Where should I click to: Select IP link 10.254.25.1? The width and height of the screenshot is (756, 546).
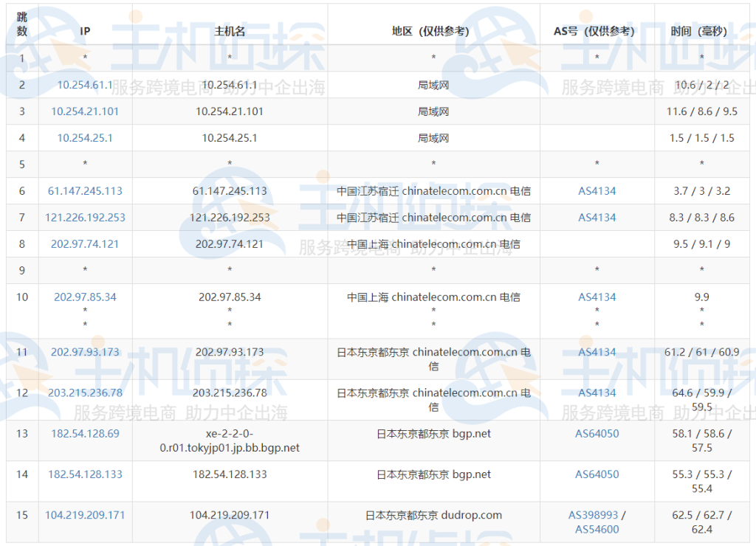(85, 138)
